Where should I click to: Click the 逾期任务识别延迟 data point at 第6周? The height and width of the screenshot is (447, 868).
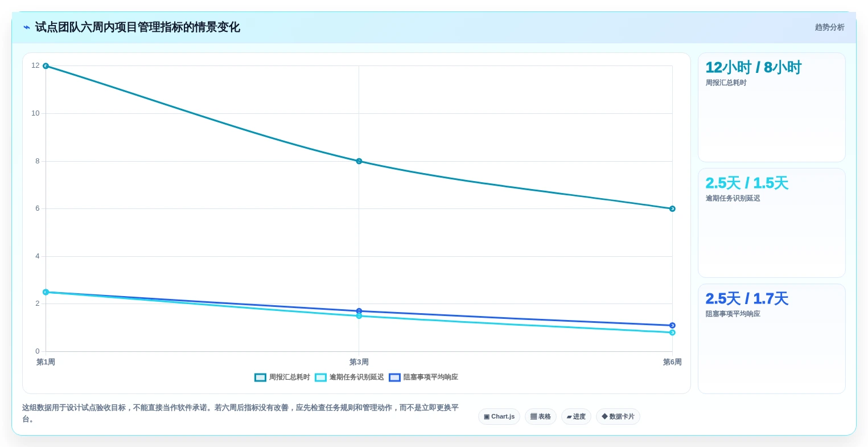click(672, 333)
